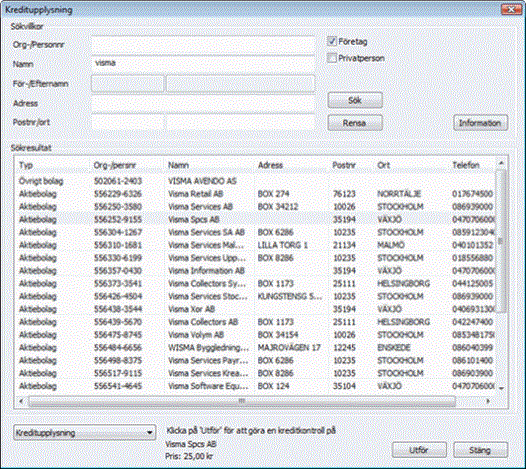The height and width of the screenshot is (469, 526).
Task: Click the horizontal scrollbar right arrow
Action: click(488, 401)
